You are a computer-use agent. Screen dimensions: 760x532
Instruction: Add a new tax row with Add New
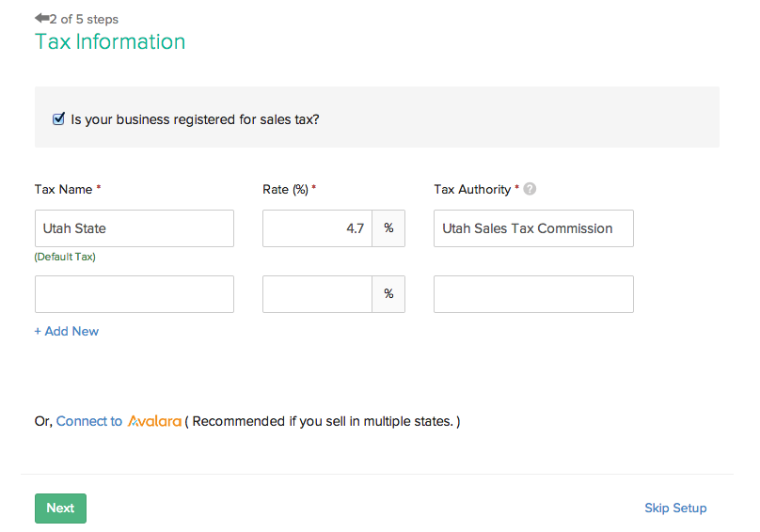67,331
